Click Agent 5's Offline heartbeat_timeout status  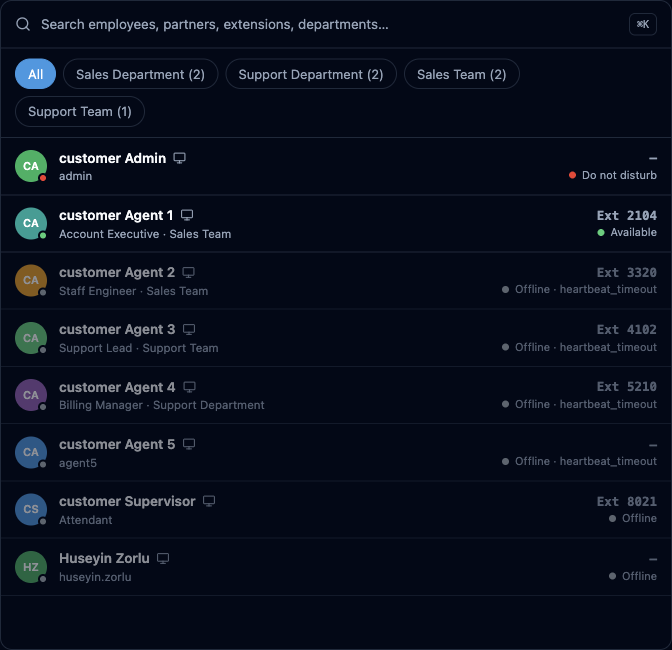tap(579, 461)
